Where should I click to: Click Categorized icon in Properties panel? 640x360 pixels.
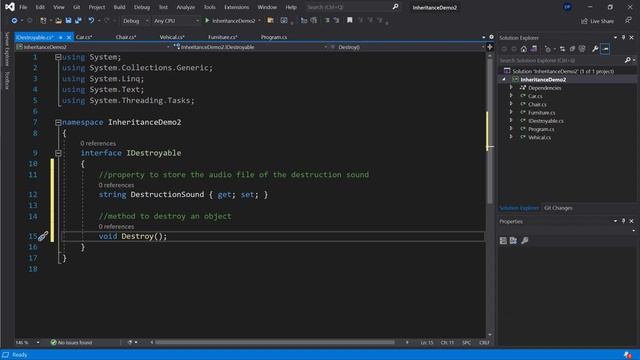(x=503, y=241)
